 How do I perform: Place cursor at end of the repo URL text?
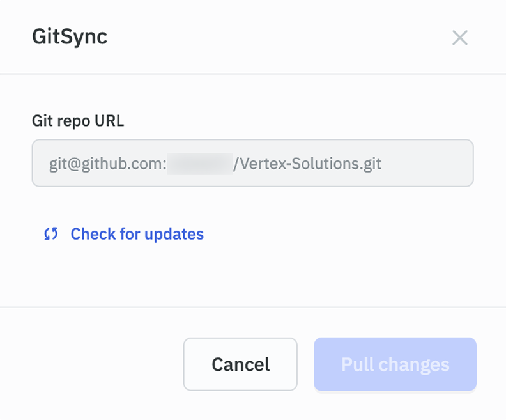pyautogui.click(x=382, y=164)
